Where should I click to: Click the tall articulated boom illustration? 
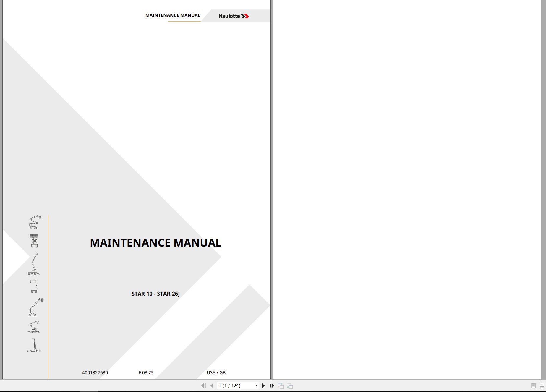pos(34,264)
